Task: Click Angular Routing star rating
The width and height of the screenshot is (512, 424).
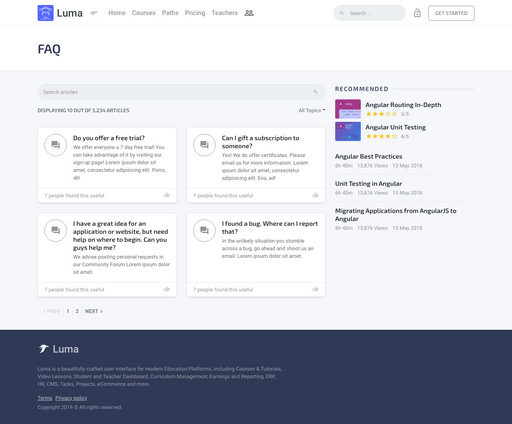Action: click(381, 114)
